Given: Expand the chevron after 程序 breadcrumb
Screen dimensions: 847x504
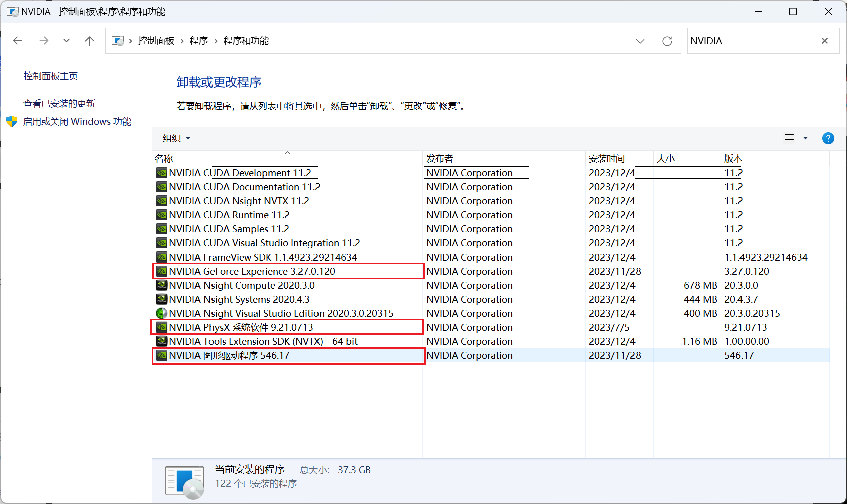Looking at the screenshot, I should click(216, 41).
